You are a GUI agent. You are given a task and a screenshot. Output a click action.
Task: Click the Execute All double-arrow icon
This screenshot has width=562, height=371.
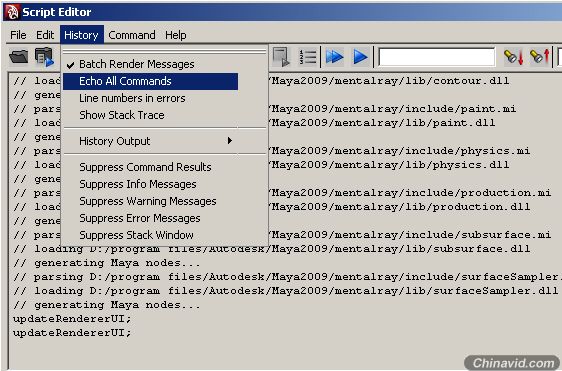[x=334, y=57]
